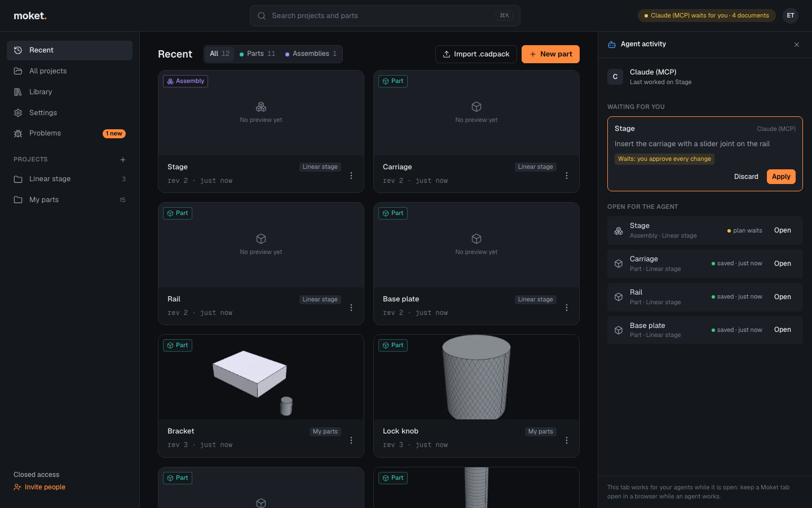812x508 pixels.
Task: Click the cube icon on Rail card preview
Action: [x=261, y=239]
